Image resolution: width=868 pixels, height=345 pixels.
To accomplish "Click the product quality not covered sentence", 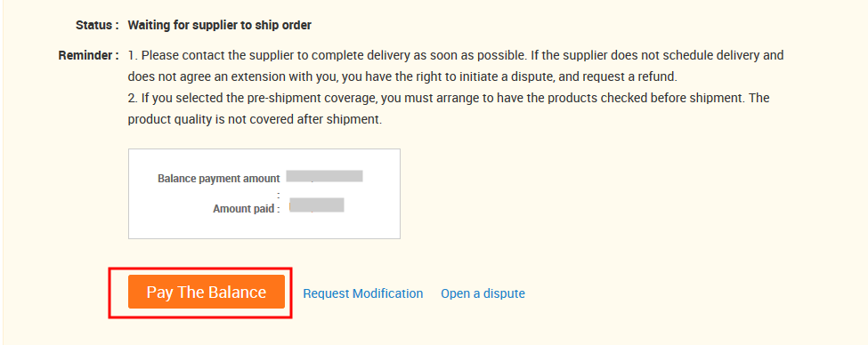I will (255, 119).
